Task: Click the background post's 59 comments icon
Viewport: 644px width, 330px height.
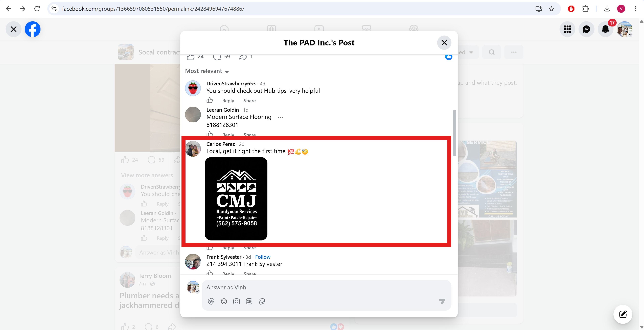Action: tap(151, 160)
